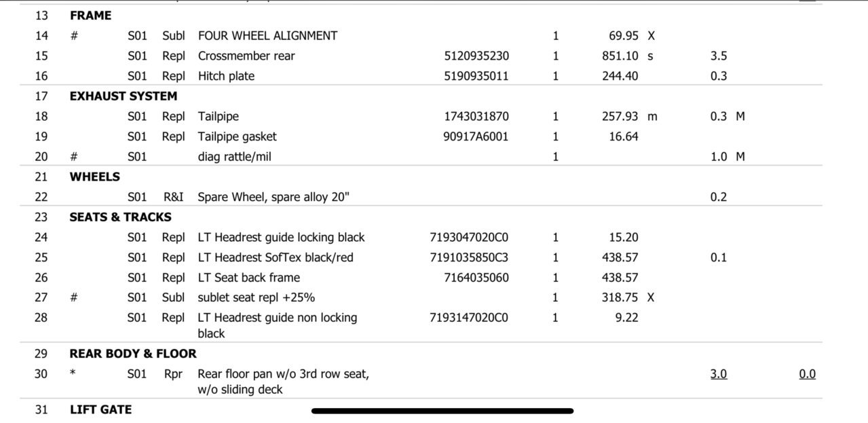Tap the LIFT GATE section header
This screenshot has width=868, height=423.
100,409
